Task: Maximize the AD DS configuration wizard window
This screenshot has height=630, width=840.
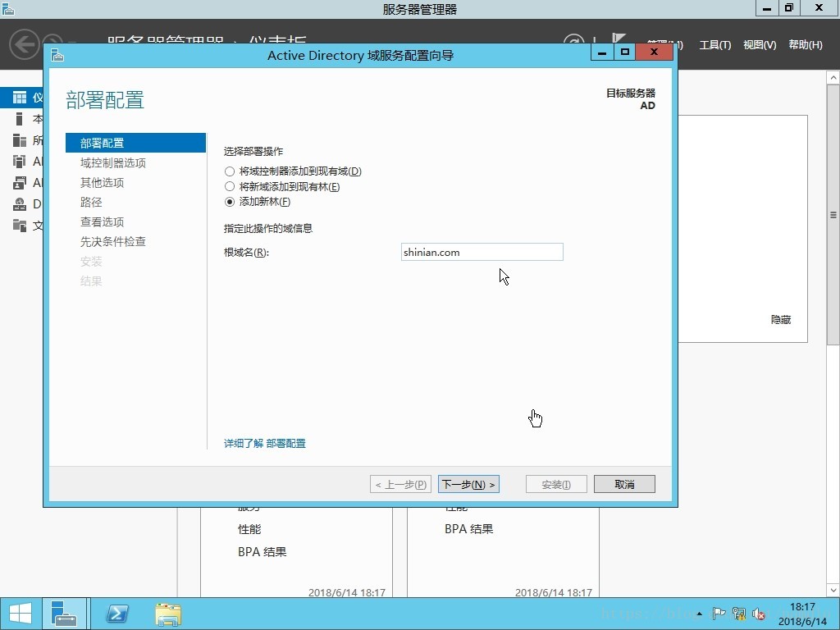Action: tap(624, 52)
